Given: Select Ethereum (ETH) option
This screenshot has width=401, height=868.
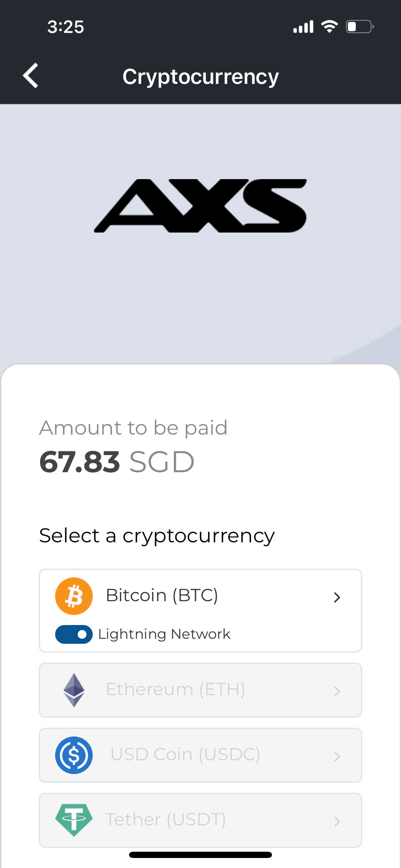Looking at the screenshot, I should 175,689.
